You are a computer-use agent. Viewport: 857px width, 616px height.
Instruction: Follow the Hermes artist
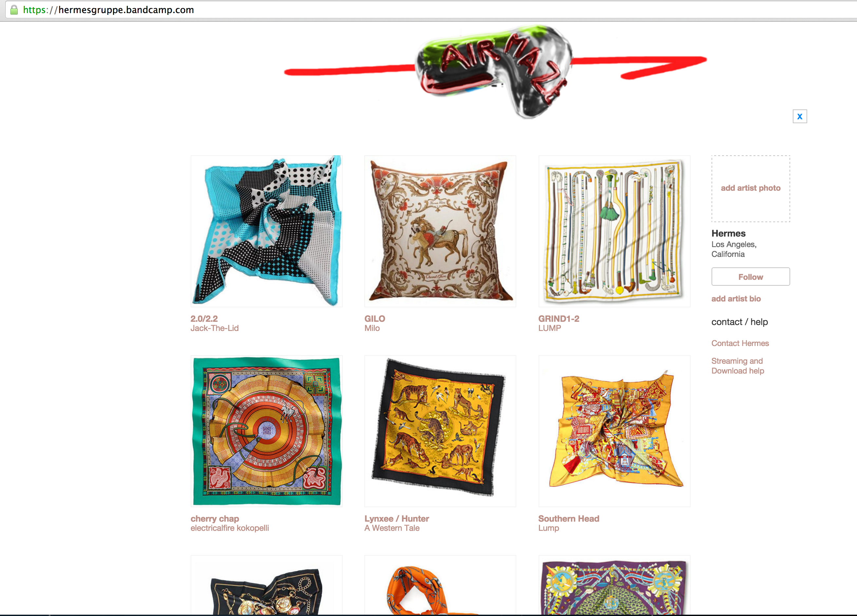[x=751, y=277]
